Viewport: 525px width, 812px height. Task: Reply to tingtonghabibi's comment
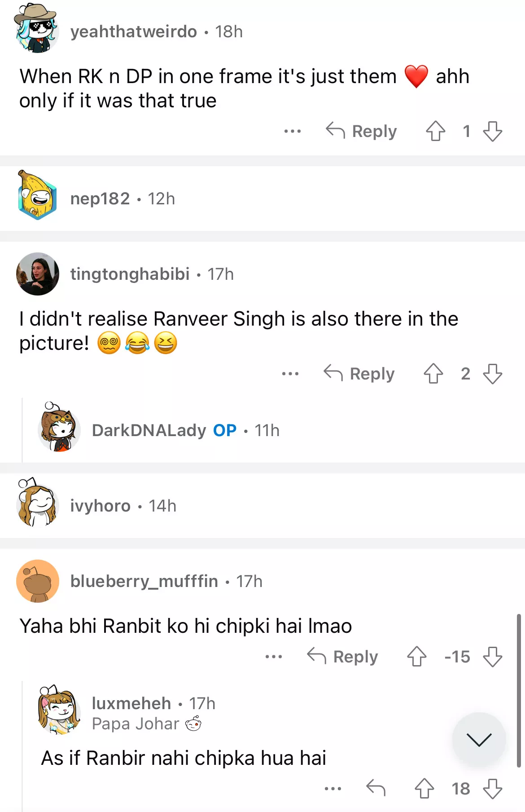coord(359,374)
